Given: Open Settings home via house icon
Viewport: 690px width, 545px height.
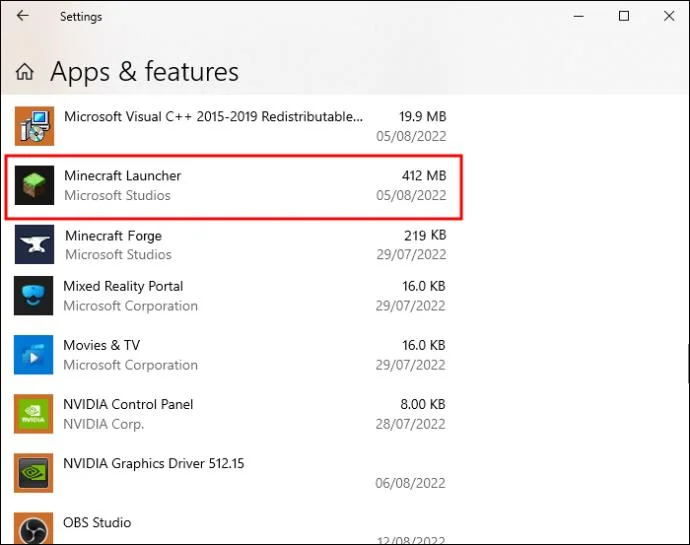Looking at the screenshot, I should point(25,71).
